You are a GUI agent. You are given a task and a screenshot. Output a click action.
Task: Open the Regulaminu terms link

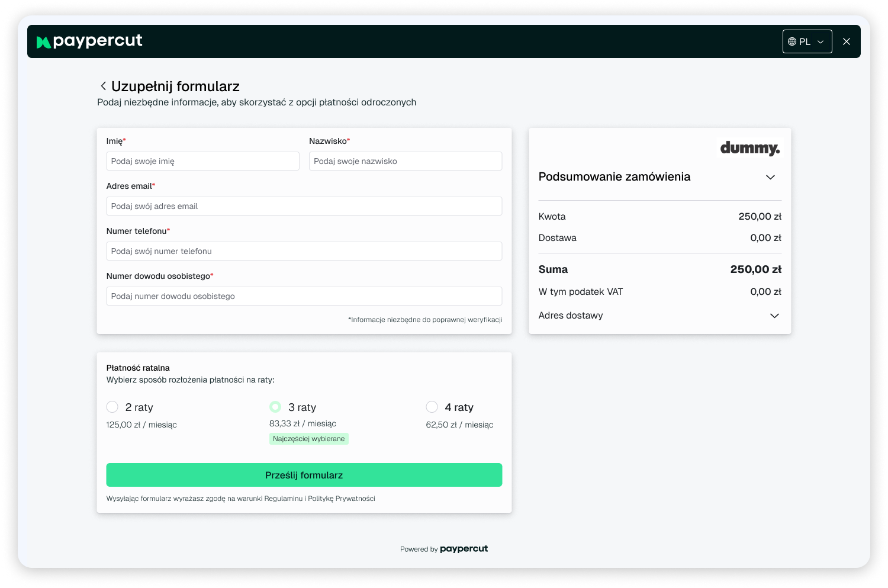coord(284,499)
